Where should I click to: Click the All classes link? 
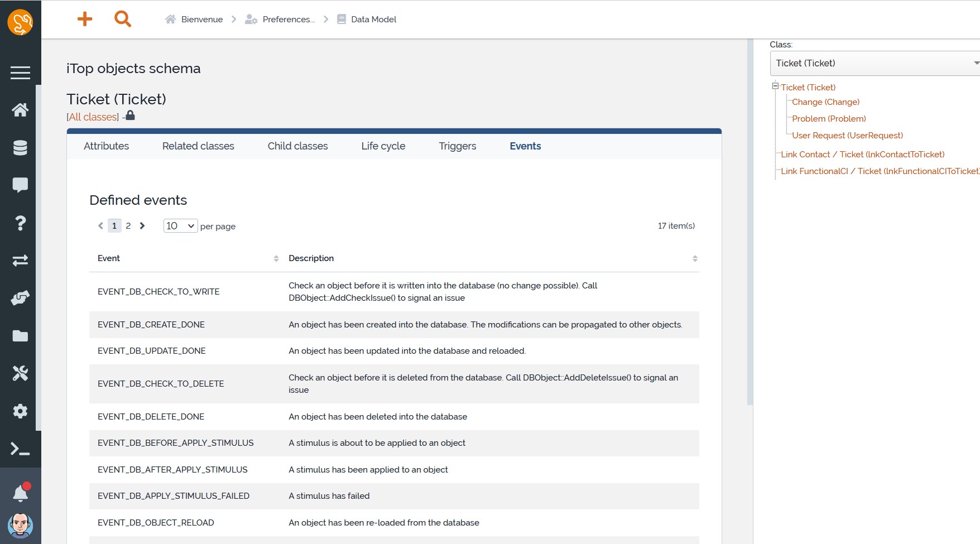[93, 117]
